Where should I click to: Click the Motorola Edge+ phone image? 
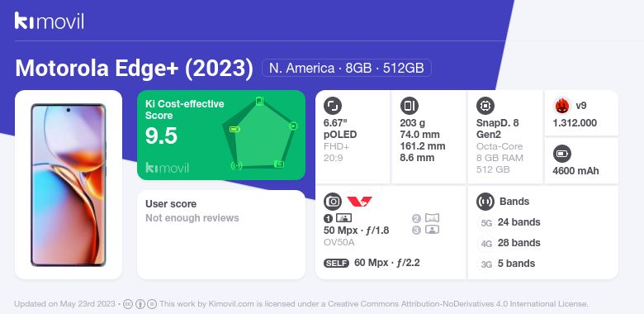[x=69, y=185]
